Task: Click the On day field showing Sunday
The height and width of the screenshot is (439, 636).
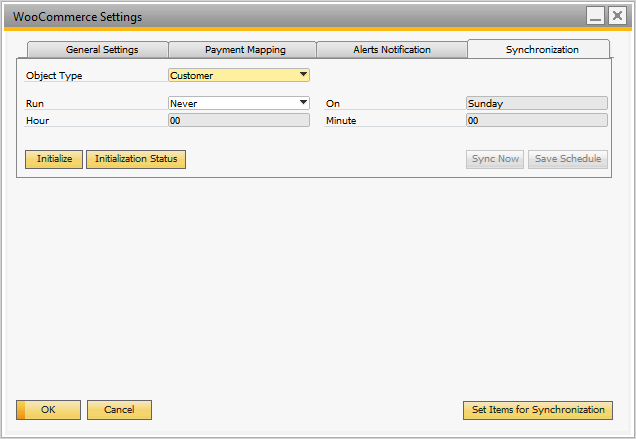Action: pos(536,103)
